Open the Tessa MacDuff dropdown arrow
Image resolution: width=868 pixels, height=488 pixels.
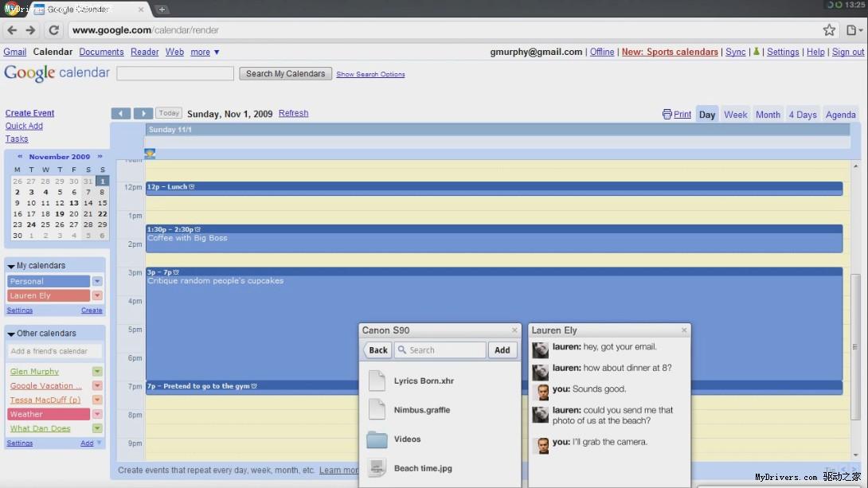(97, 400)
